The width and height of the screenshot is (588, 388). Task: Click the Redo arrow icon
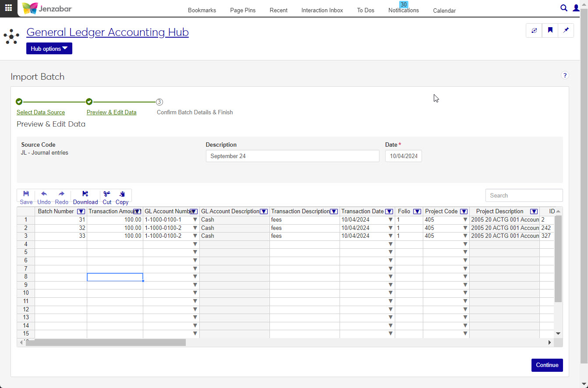click(61, 194)
